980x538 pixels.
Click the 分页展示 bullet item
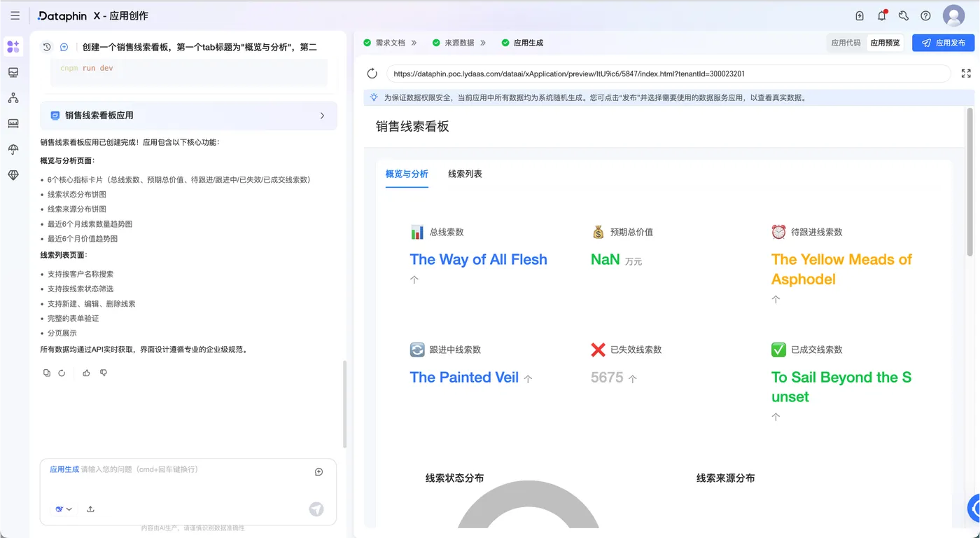62,333
